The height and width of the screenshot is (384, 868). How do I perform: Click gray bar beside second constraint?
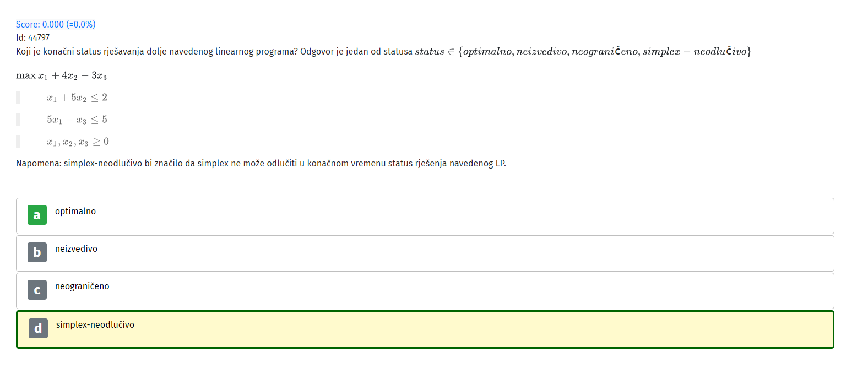tap(18, 120)
